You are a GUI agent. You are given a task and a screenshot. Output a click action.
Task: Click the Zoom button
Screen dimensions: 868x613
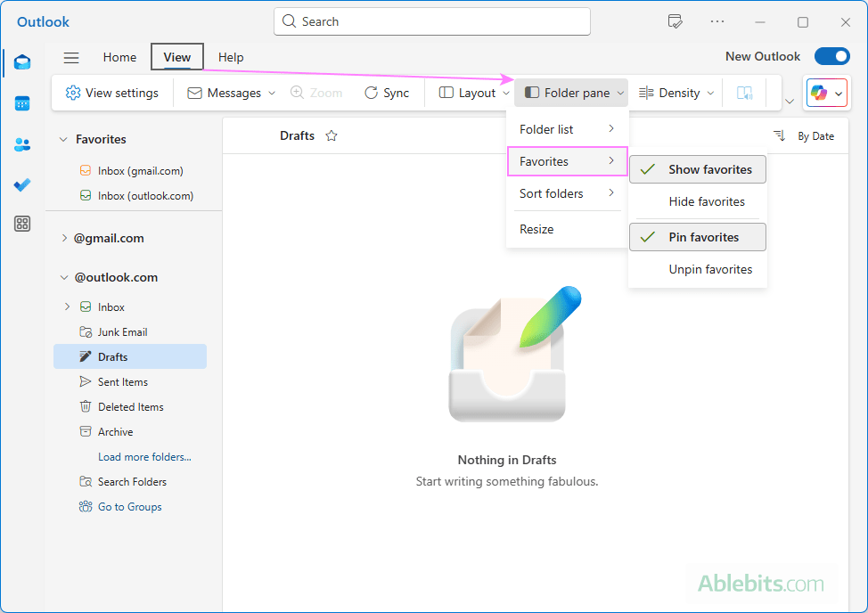(316, 93)
